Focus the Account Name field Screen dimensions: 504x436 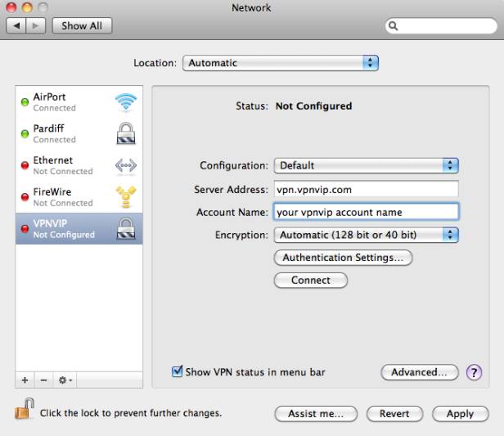366,212
